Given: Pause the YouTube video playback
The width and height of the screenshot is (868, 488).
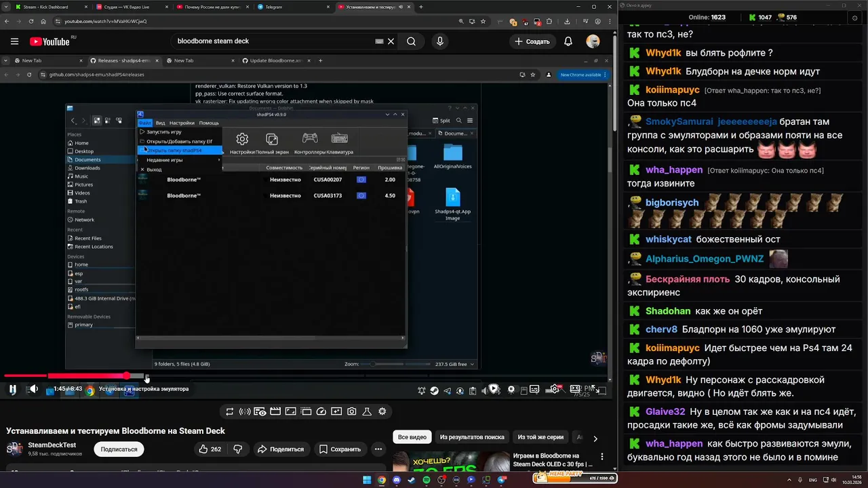Looking at the screenshot, I should click(12, 389).
